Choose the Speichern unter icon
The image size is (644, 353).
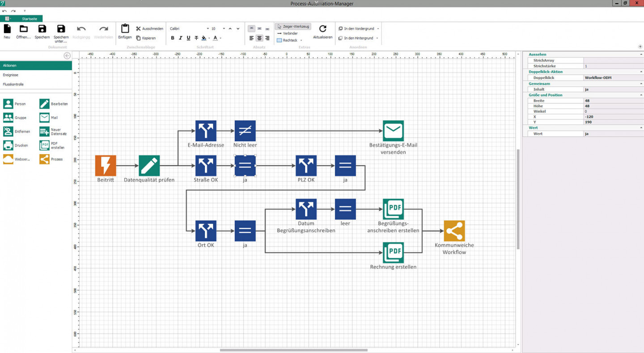(61, 29)
